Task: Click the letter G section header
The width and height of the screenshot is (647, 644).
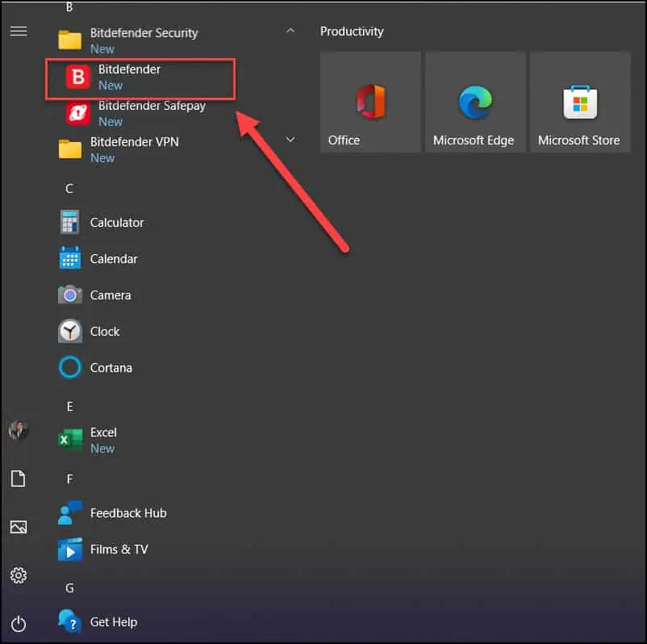Action: [69, 588]
